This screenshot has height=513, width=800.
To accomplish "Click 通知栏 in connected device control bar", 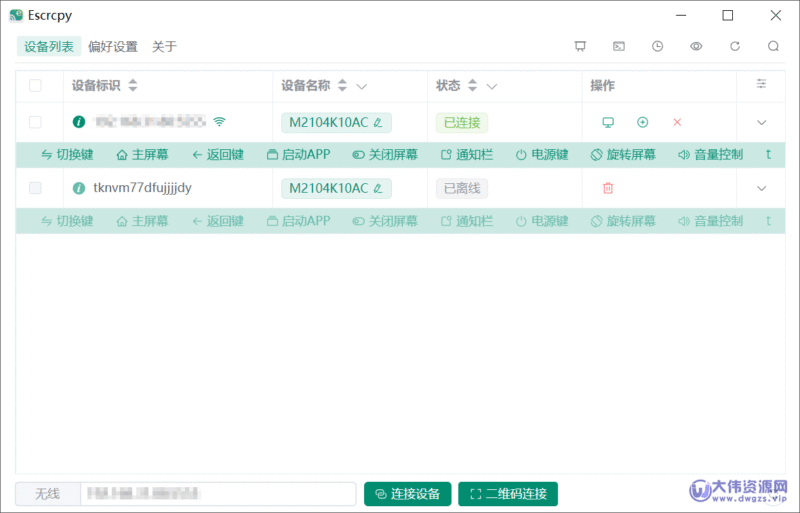I will coord(467,155).
